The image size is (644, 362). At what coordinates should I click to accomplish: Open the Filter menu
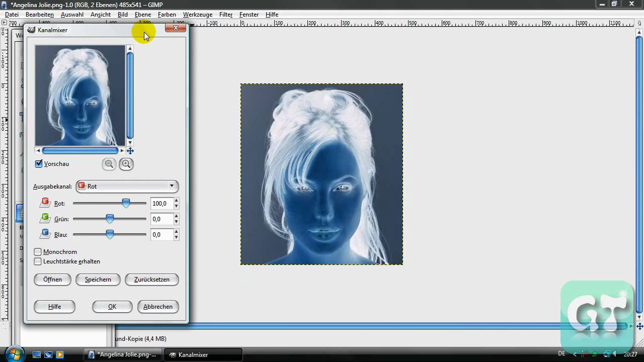(226, 15)
